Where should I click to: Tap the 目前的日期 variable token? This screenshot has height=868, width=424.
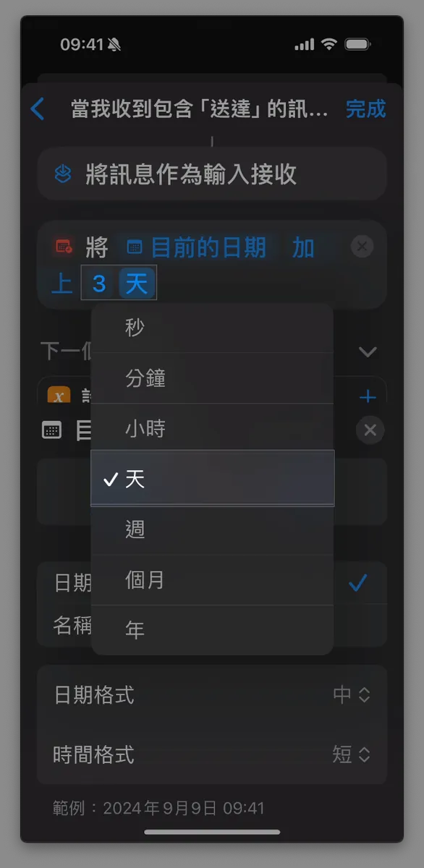click(197, 247)
